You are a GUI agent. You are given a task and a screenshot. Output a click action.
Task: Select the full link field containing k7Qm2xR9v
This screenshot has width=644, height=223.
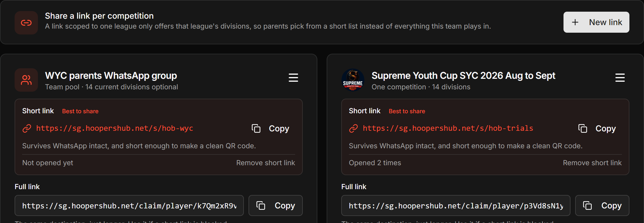click(x=129, y=205)
